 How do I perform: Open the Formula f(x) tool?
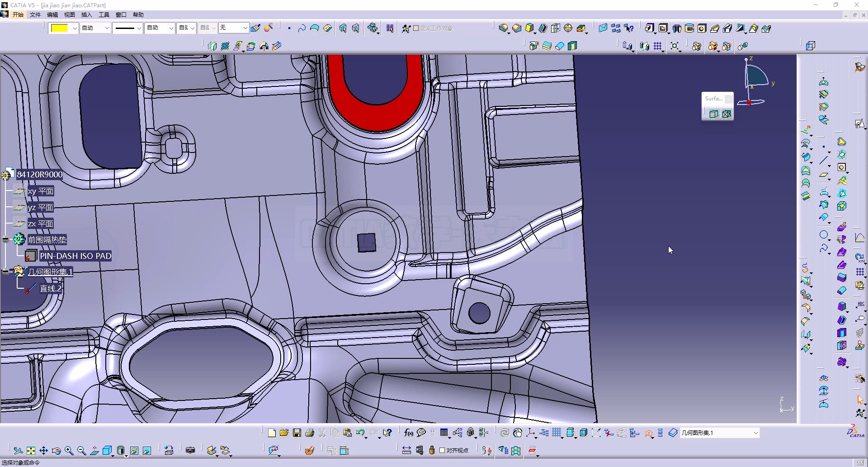point(408,433)
